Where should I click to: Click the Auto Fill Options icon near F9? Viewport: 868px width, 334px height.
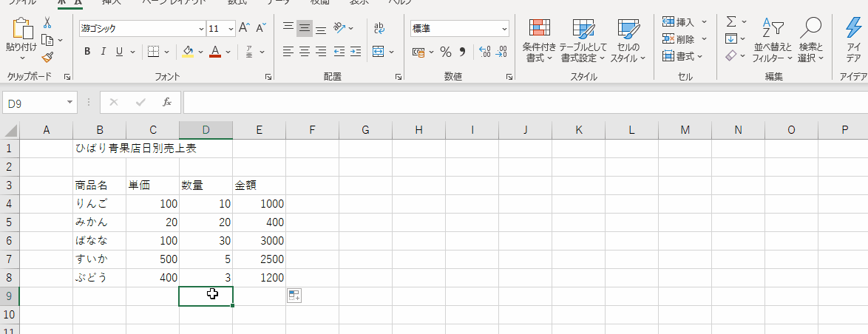(x=294, y=296)
